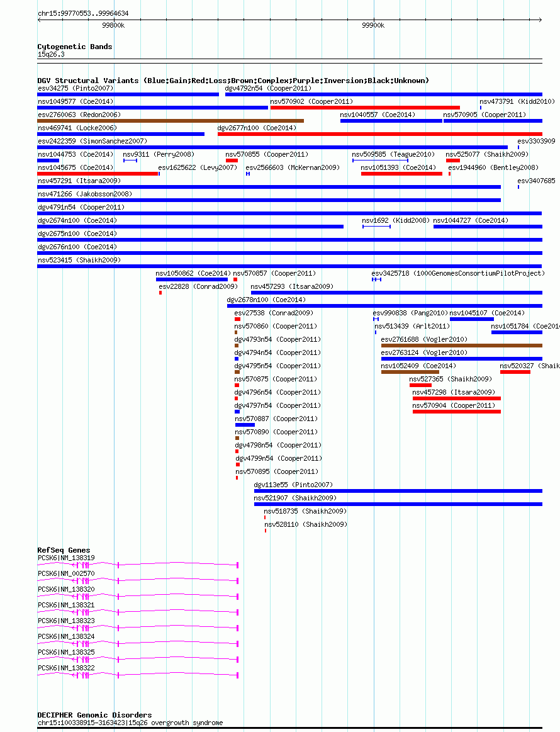Viewport: 560px width, 732px height.
Task: Select the esv2760063 (Redon2006) brown complex bar
Action: click(171, 121)
